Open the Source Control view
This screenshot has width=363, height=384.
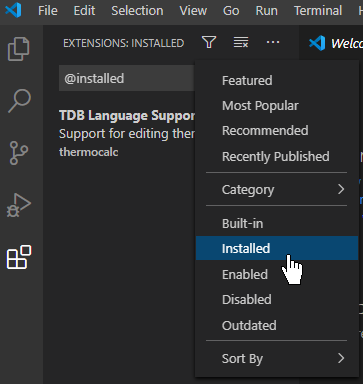(19, 153)
